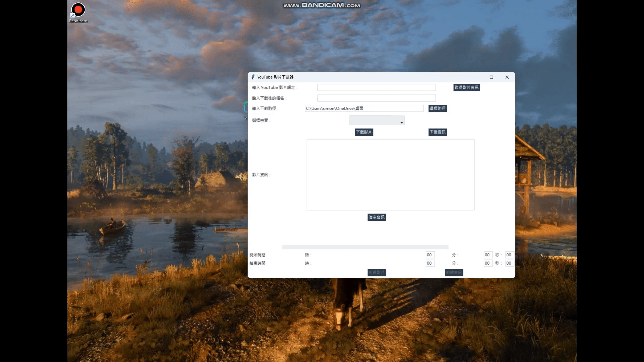Image resolution: width=644 pixels, height=362 pixels.
Task: Focus the 結束時間 minute field
Action: tap(488, 263)
